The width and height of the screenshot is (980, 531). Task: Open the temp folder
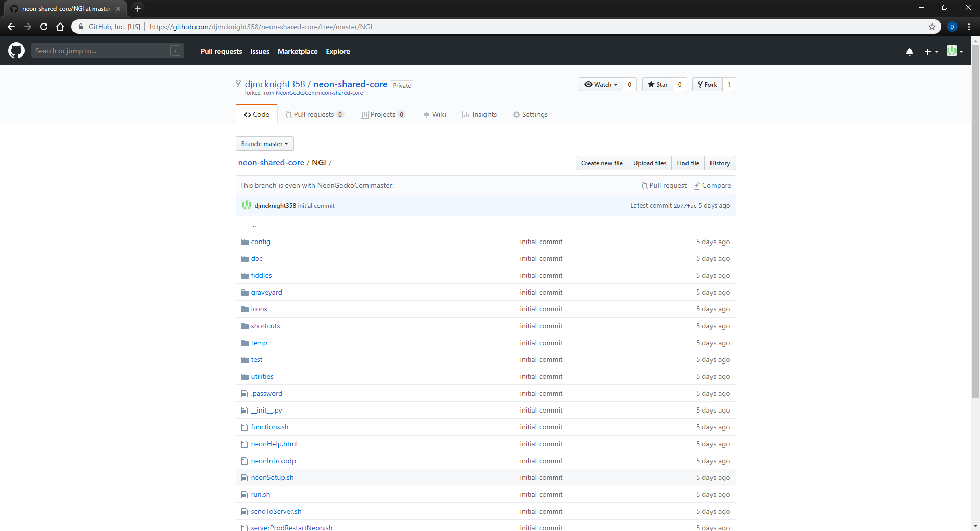pos(259,343)
